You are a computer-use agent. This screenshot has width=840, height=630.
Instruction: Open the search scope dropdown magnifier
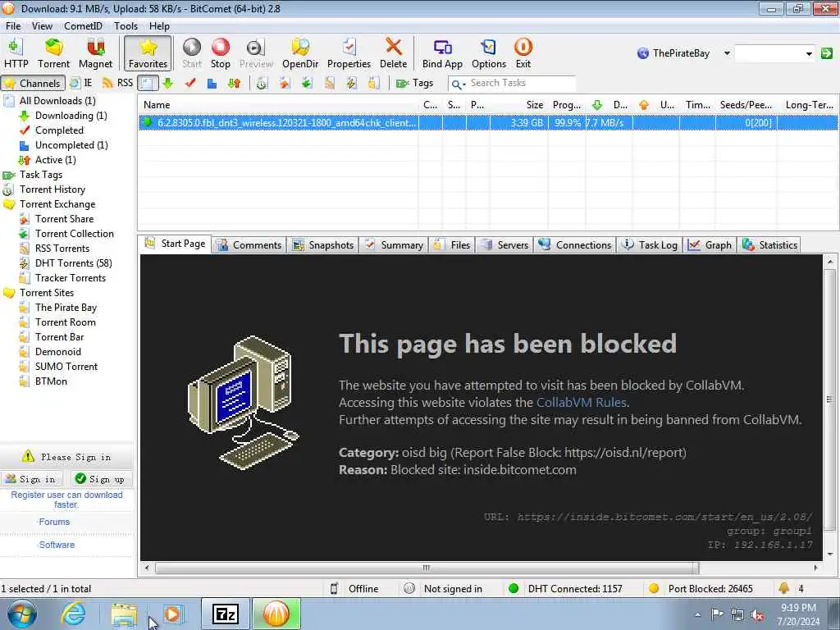click(458, 84)
